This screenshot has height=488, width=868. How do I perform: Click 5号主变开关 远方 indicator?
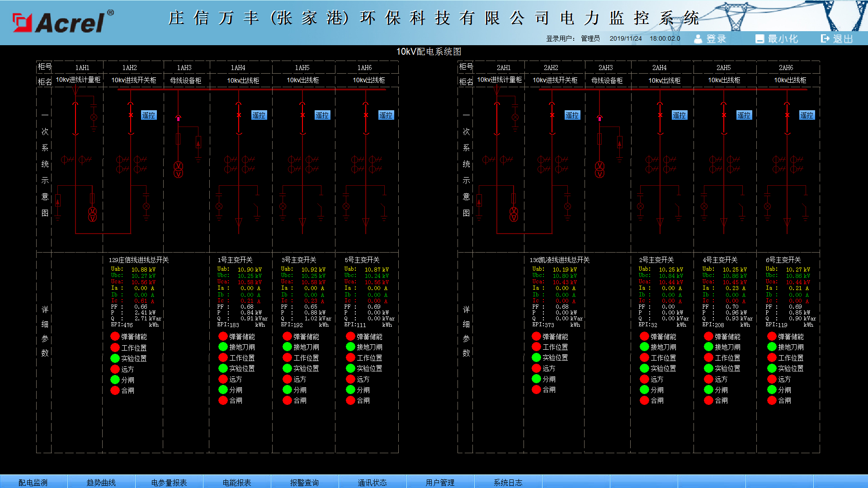click(350, 379)
